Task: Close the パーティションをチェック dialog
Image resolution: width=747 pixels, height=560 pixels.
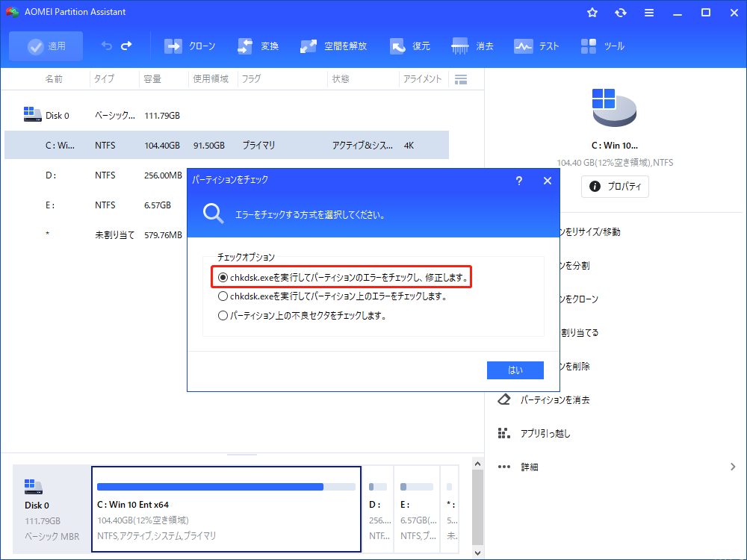Action: click(x=548, y=181)
